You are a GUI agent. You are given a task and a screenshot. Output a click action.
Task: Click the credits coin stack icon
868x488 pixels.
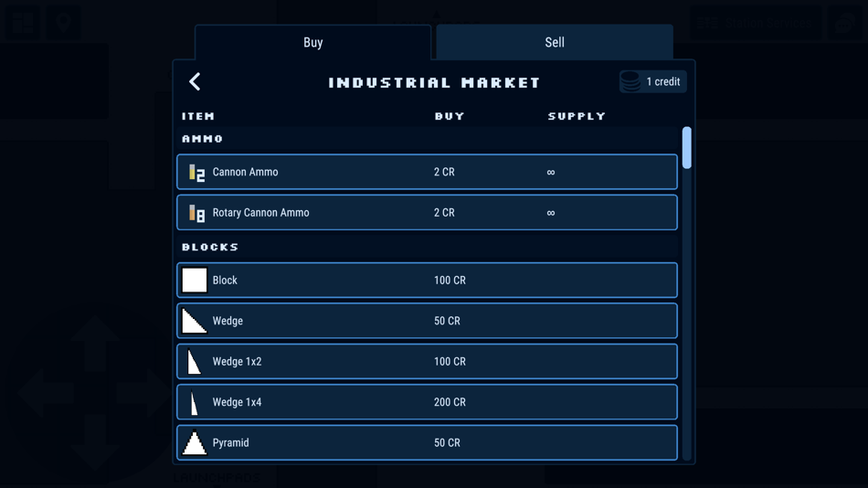pos(630,81)
